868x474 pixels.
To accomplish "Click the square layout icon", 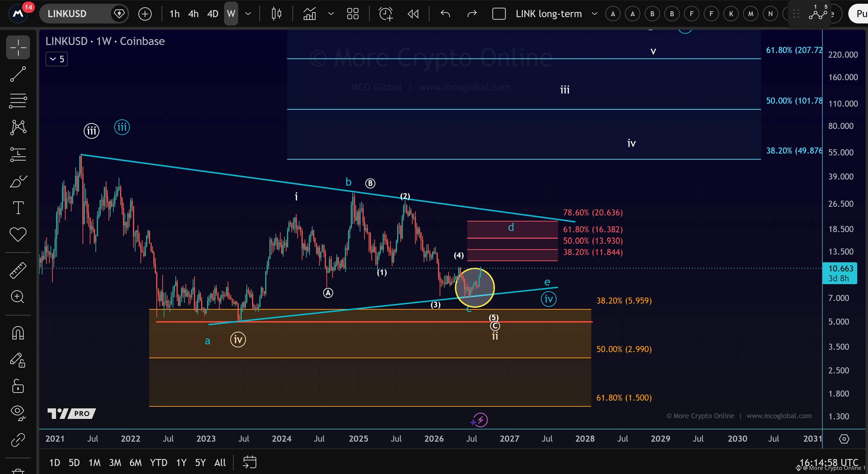I will coord(499,14).
